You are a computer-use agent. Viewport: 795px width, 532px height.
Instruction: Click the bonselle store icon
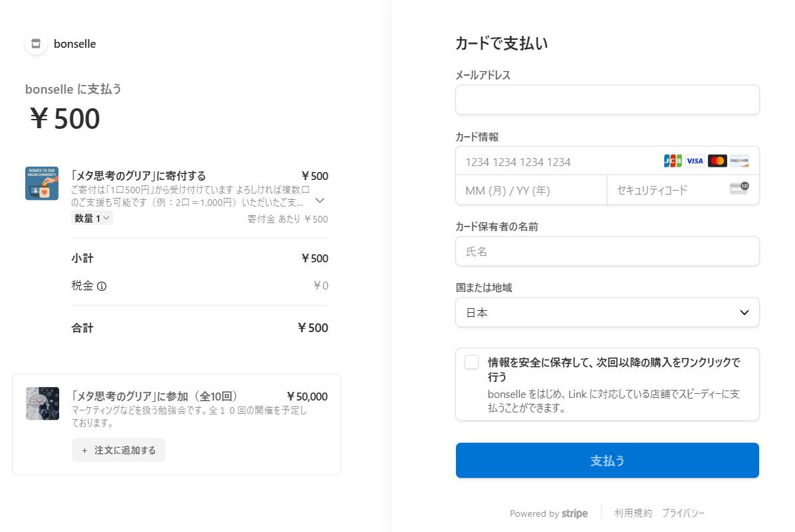tap(36, 44)
